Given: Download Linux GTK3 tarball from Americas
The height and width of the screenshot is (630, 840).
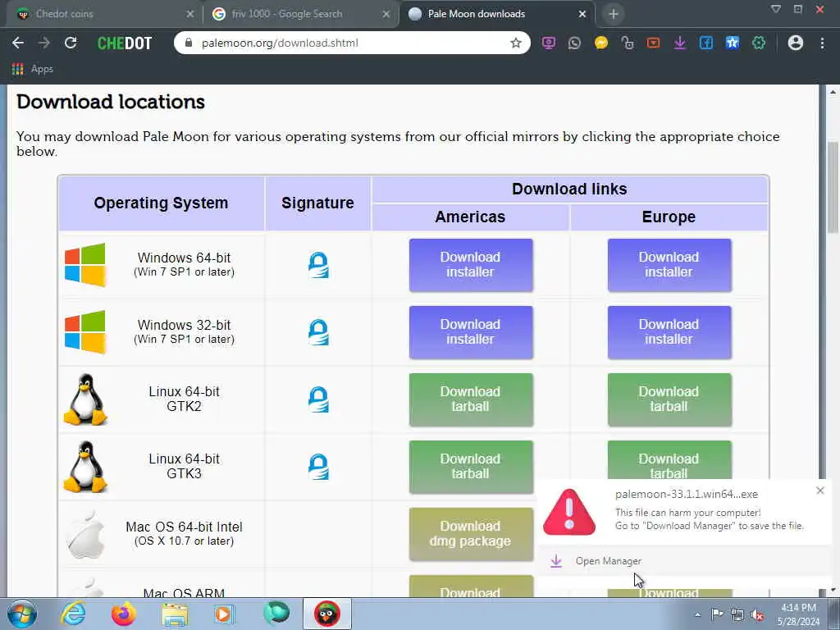Looking at the screenshot, I should [471, 467].
